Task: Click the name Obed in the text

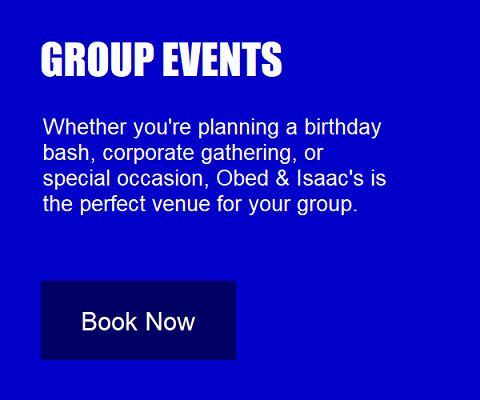Action: point(242,178)
